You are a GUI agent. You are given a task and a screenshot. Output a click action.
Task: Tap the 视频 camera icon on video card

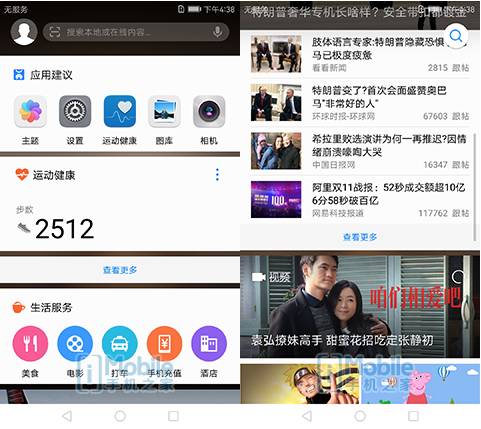pos(258,277)
